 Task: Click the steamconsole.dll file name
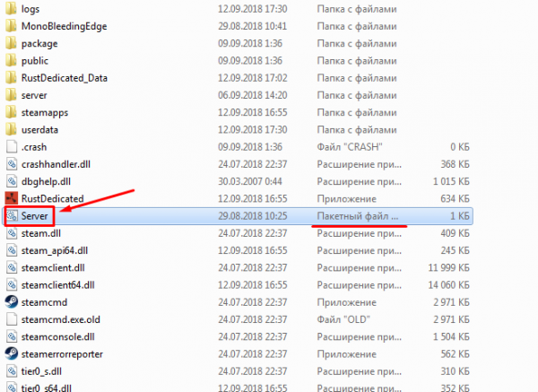point(57,336)
